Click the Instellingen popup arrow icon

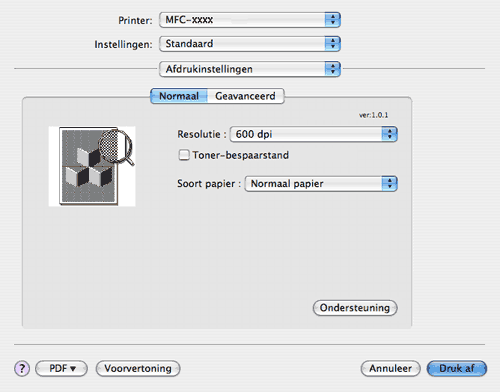point(332,44)
